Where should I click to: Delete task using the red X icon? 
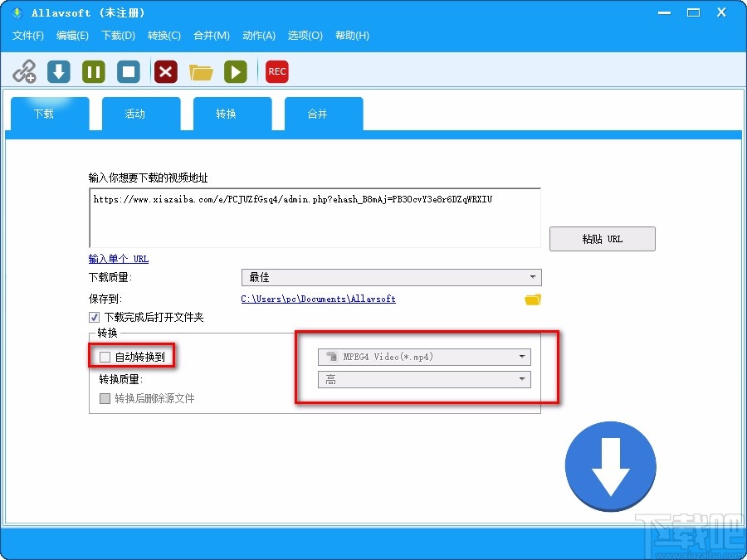coord(165,72)
